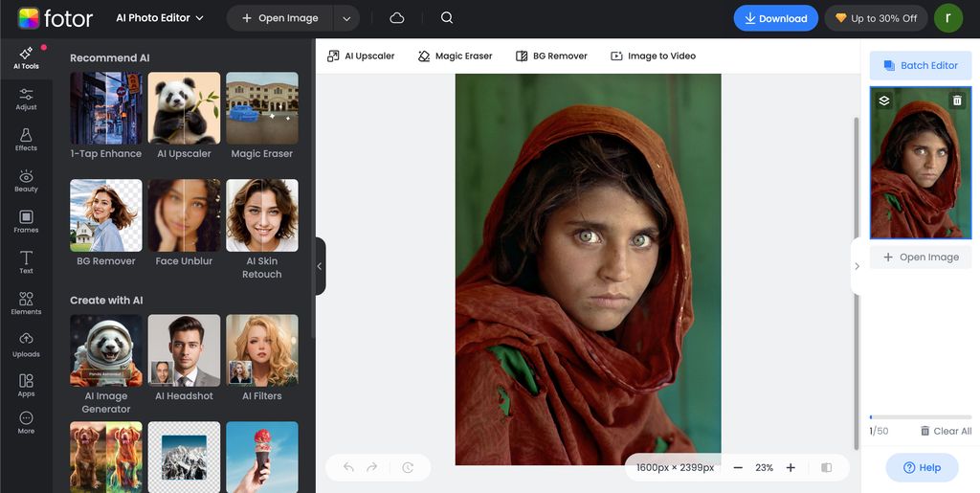This screenshot has height=493, width=980.
Task: Collapse the left AI tools panel
Action: tap(320, 266)
